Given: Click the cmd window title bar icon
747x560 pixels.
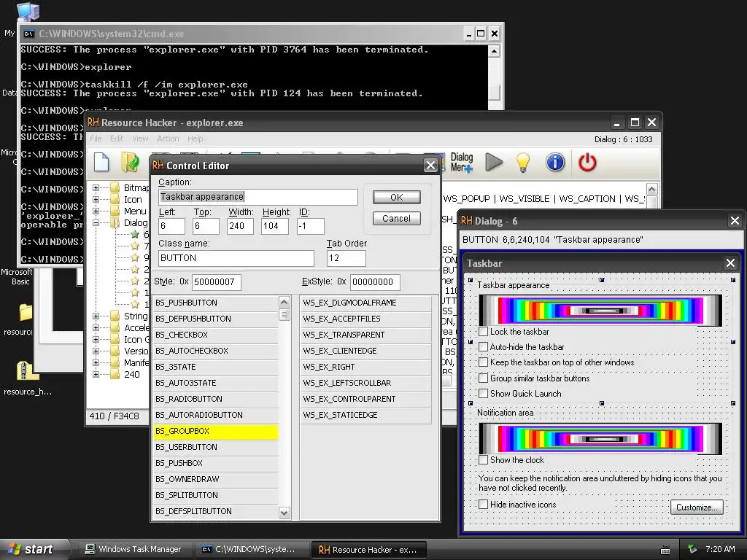Looking at the screenshot, I should tap(28, 34).
